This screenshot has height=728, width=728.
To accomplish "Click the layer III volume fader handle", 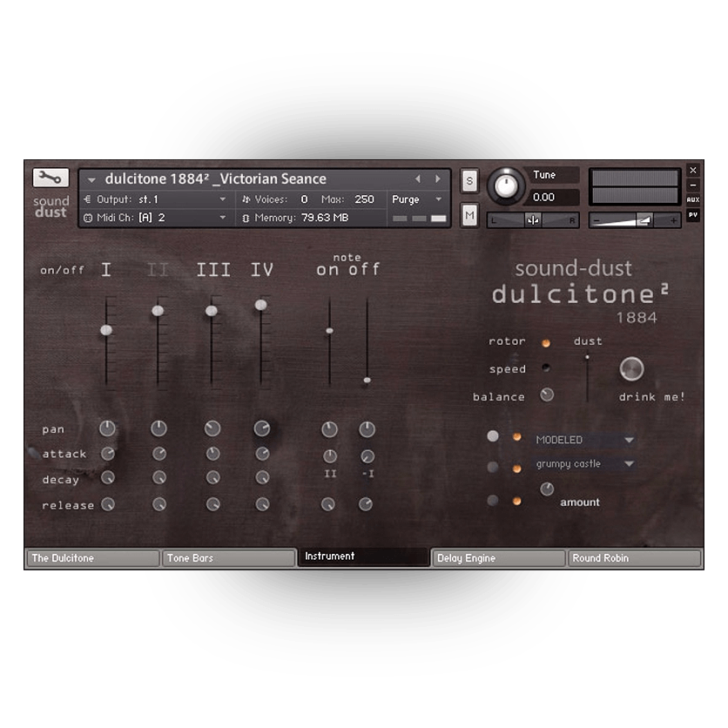I will click(x=212, y=311).
